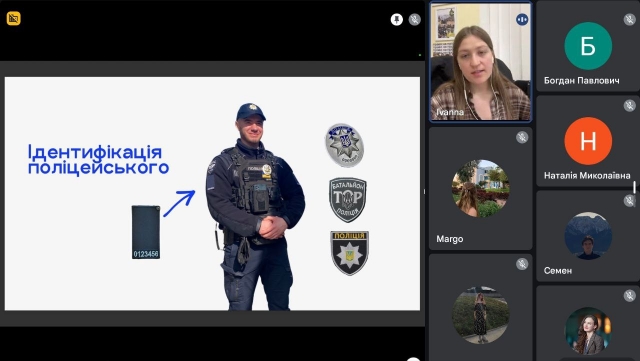The image size is (640, 361).
Task: Click Семен's muted microphone icon
Action: coord(629,201)
